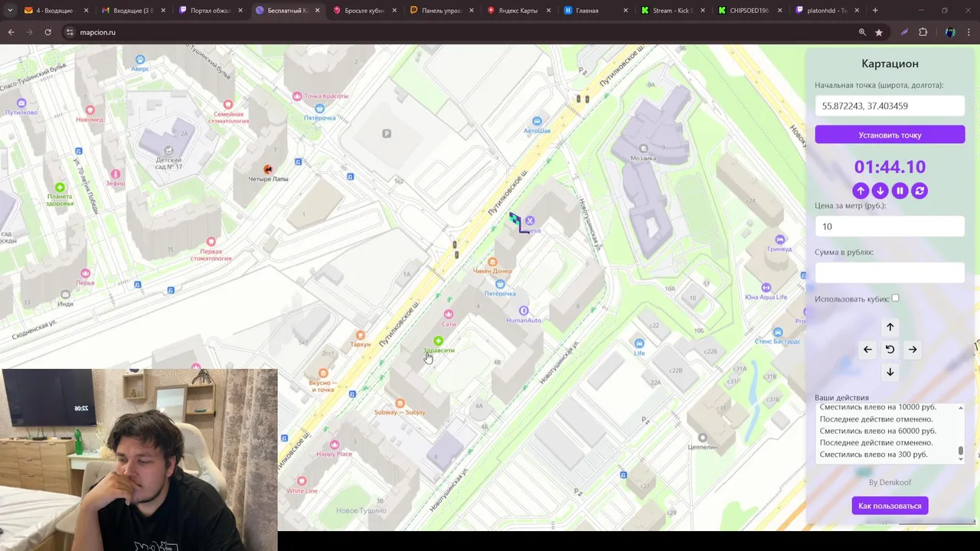
Task: Focus the price per meter field
Action: [890, 227]
